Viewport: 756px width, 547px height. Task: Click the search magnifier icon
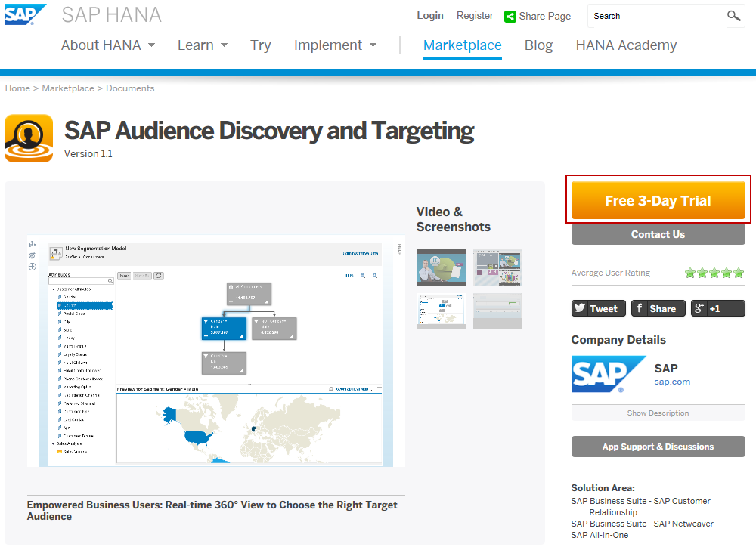[733, 16]
